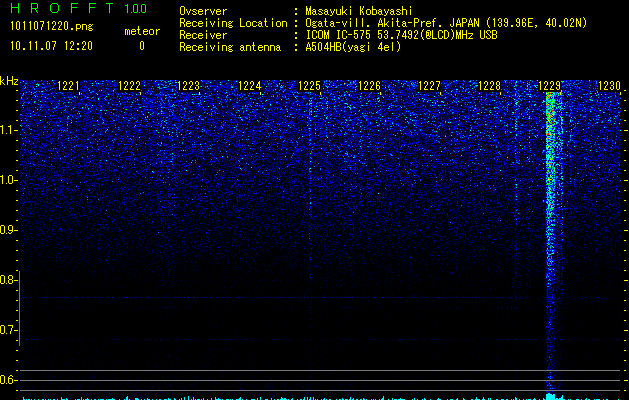Image resolution: width=629 pixels, height=400 pixels.
Task: Click the version number 1.00
Action: 136,9
